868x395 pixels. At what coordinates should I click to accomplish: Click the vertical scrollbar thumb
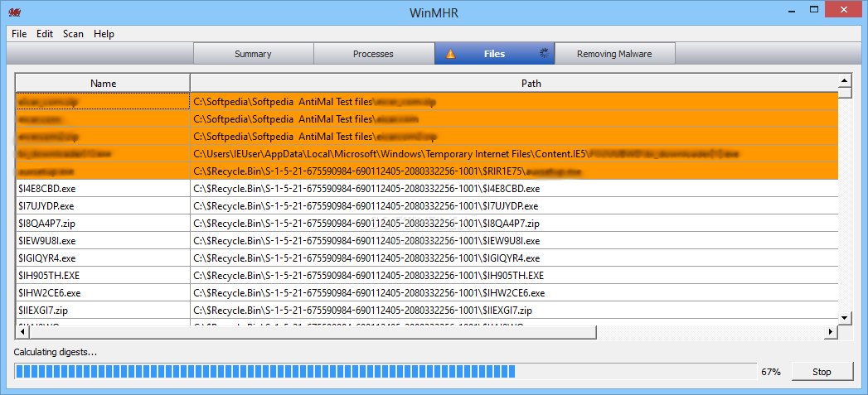tap(844, 93)
